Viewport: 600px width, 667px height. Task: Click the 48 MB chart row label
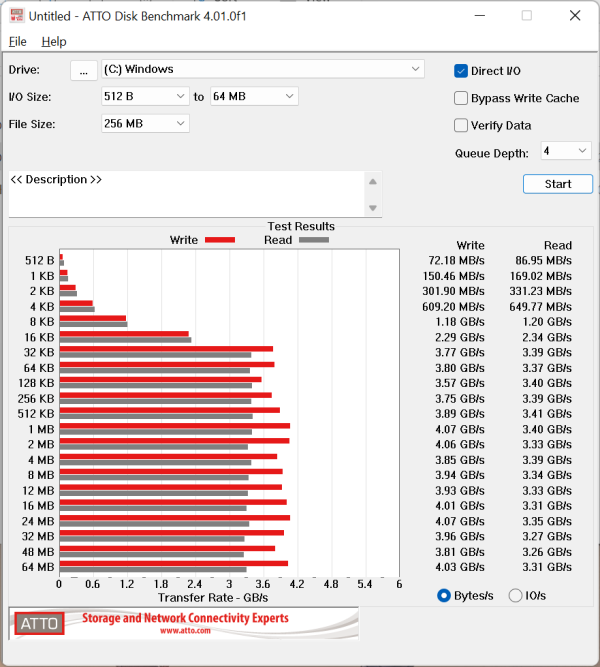tap(38, 552)
